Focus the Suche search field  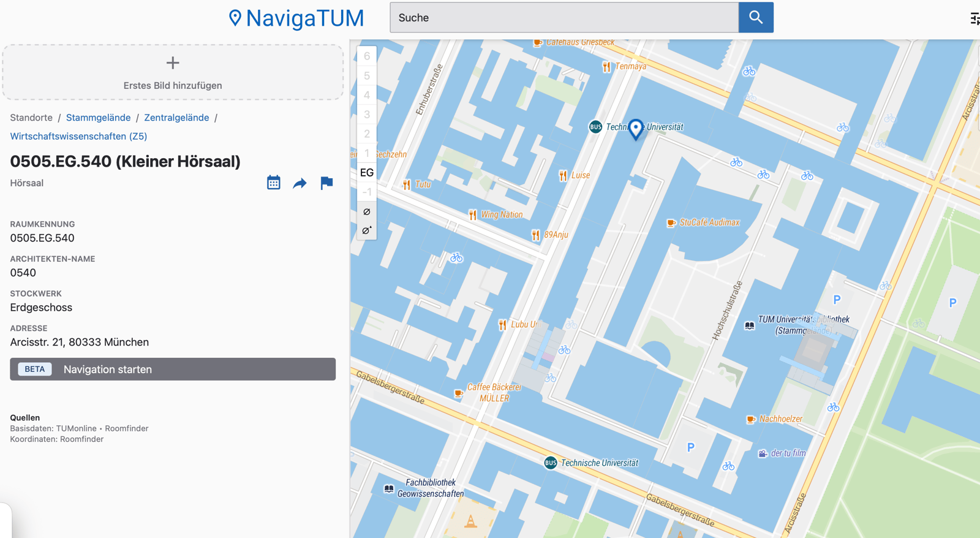(563, 18)
